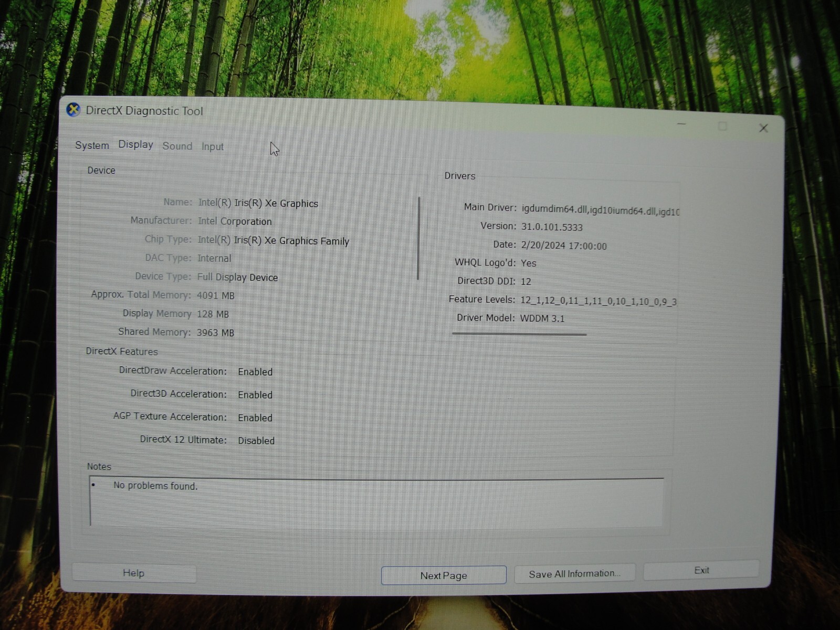Viewport: 840px width, 630px height.
Task: Select driver model 'WDDM 3.1'
Action: pyautogui.click(x=542, y=318)
